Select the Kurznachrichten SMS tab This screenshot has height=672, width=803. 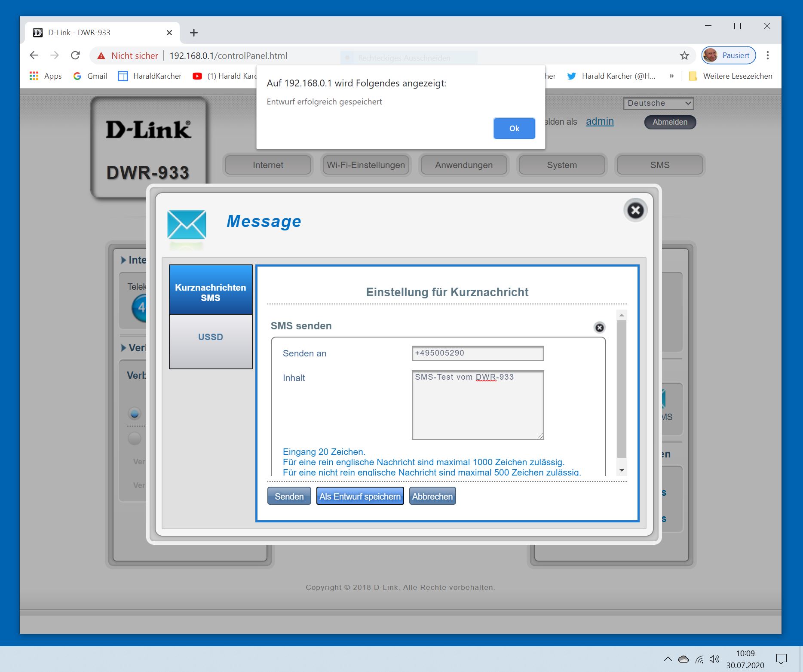click(211, 290)
